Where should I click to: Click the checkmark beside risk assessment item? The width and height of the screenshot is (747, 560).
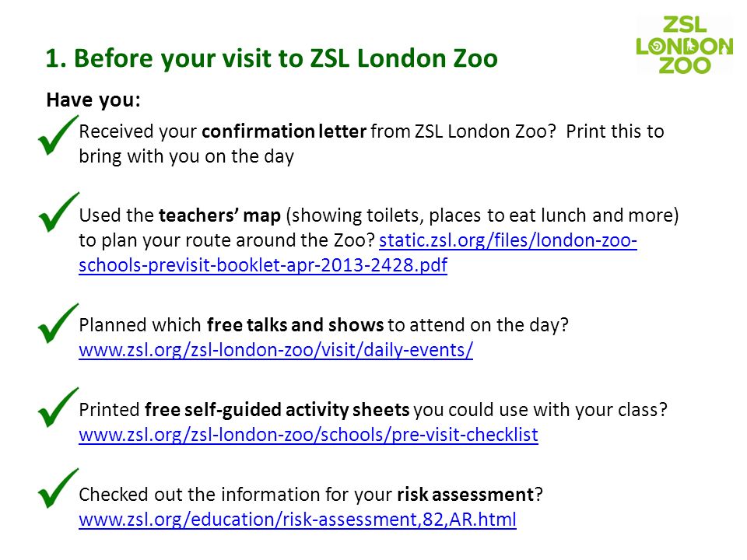[x=58, y=488]
